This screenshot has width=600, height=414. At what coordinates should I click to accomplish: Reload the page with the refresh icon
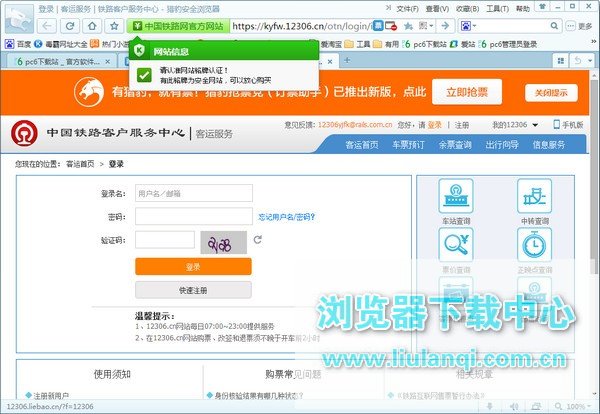[x=70, y=26]
